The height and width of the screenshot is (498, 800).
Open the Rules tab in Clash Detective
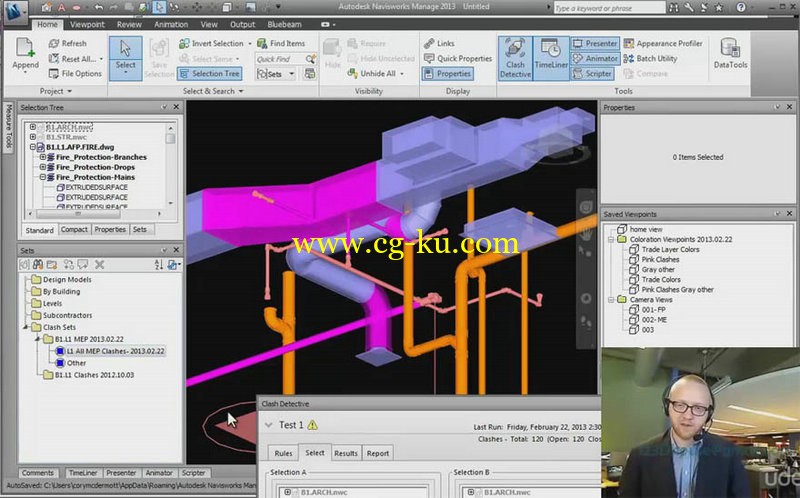click(x=283, y=453)
